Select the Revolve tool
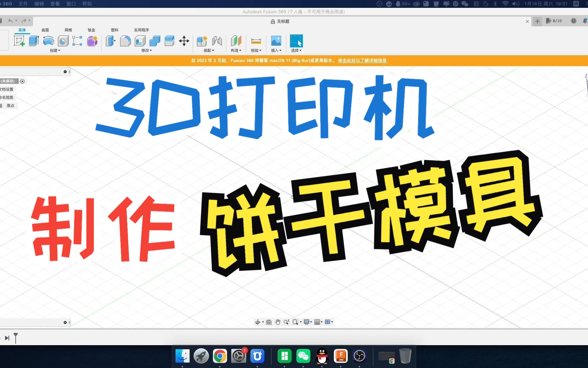Viewport: 588px width, 368px height. click(49, 41)
